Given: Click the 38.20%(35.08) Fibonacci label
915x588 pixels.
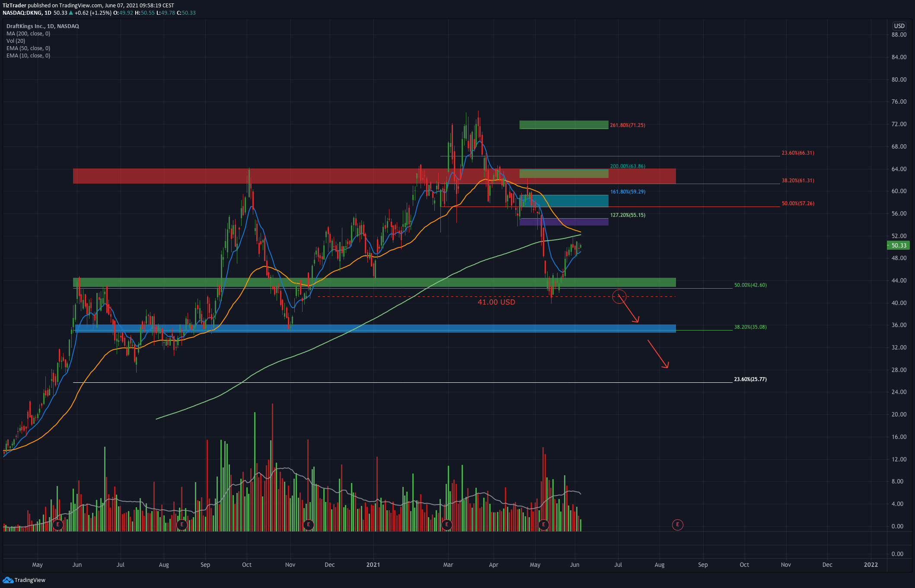Looking at the screenshot, I should click(x=750, y=327).
